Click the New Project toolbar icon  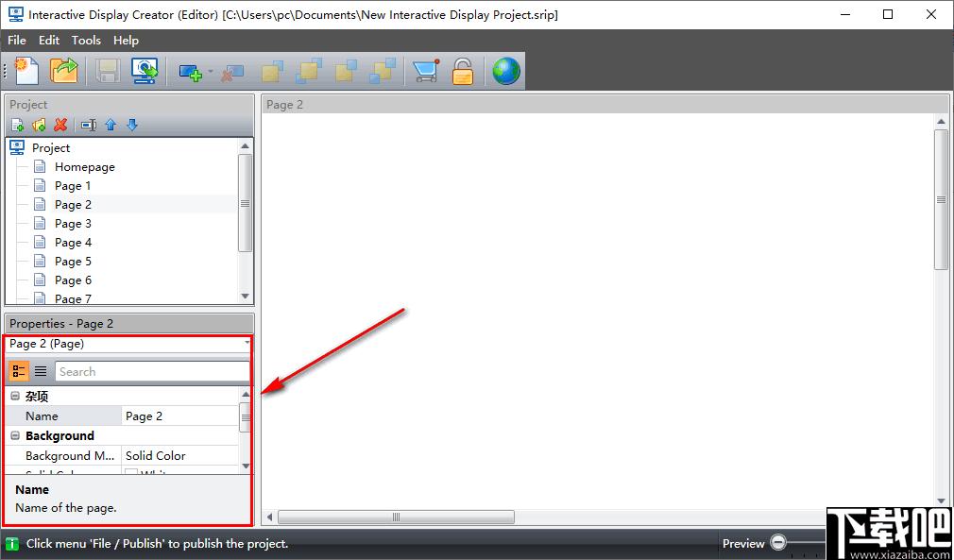point(26,71)
